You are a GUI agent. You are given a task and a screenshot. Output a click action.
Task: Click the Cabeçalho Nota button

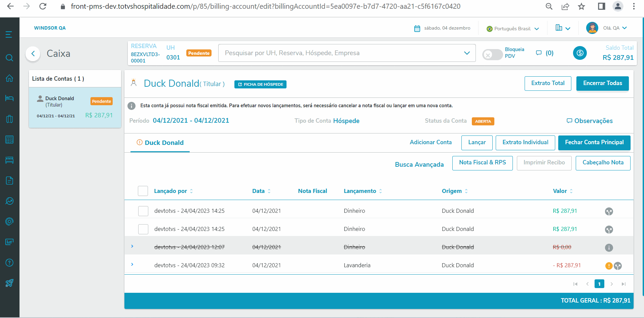[x=603, y=163]
